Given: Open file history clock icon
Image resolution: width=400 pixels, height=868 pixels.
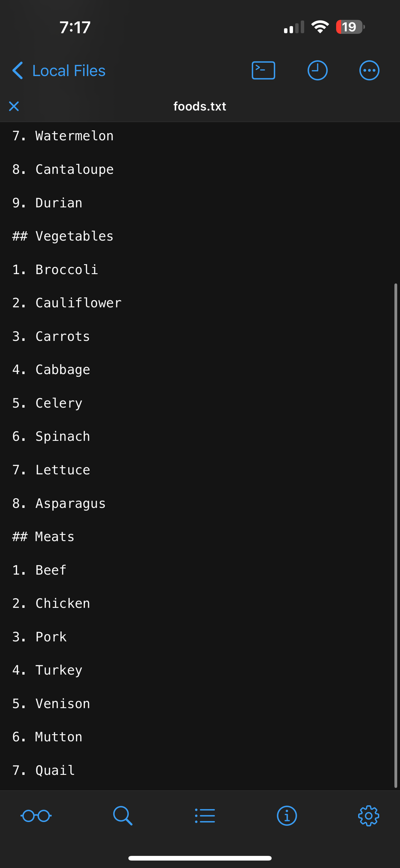Looking at the screenshot, I should pyautogui.click(x=317, y=70).
